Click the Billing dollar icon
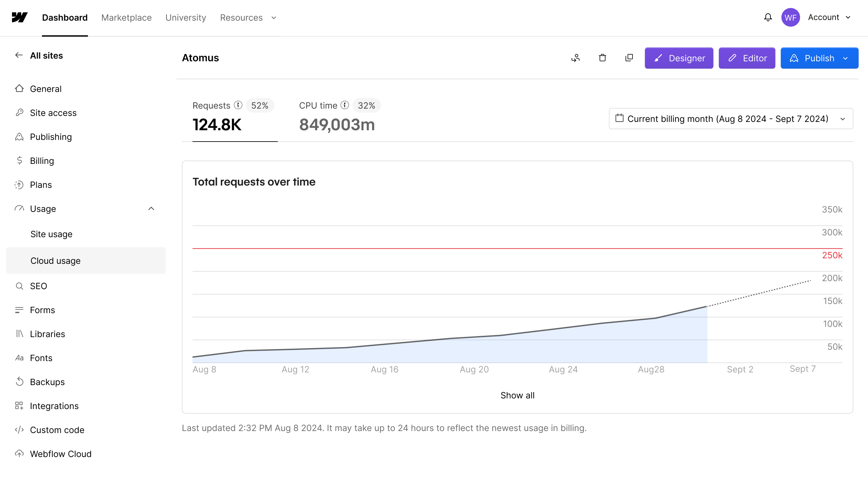The image size is (868, 481). 19,161
